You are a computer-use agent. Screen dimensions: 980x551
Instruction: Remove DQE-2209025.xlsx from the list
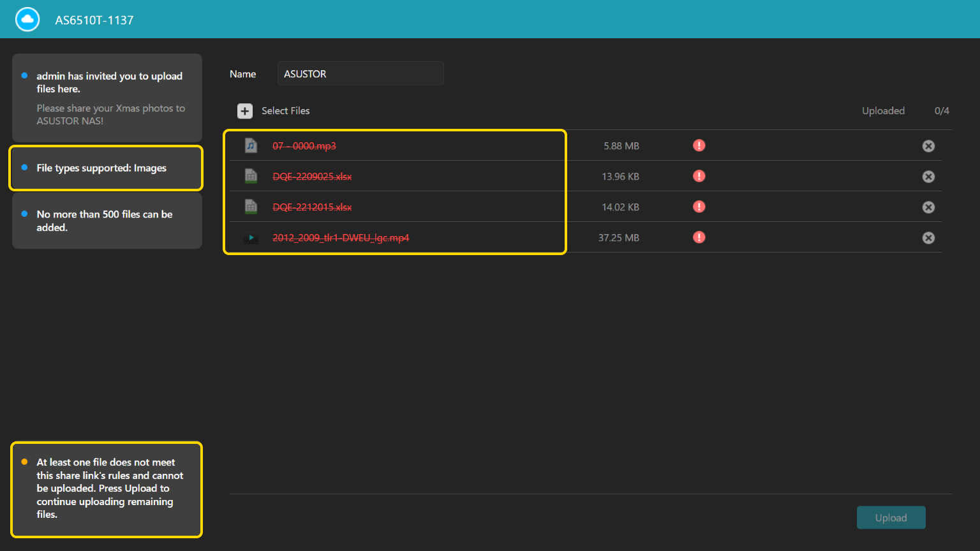928,177
